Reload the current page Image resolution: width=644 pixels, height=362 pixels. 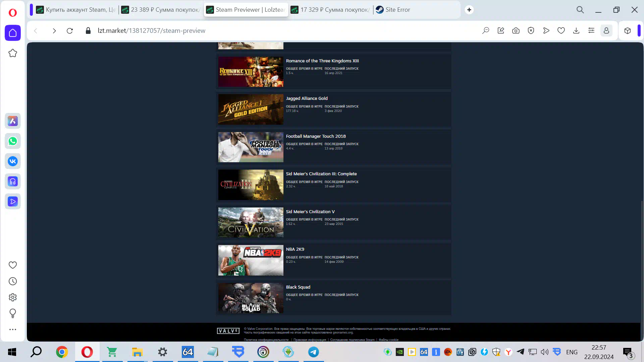(70, 31)
